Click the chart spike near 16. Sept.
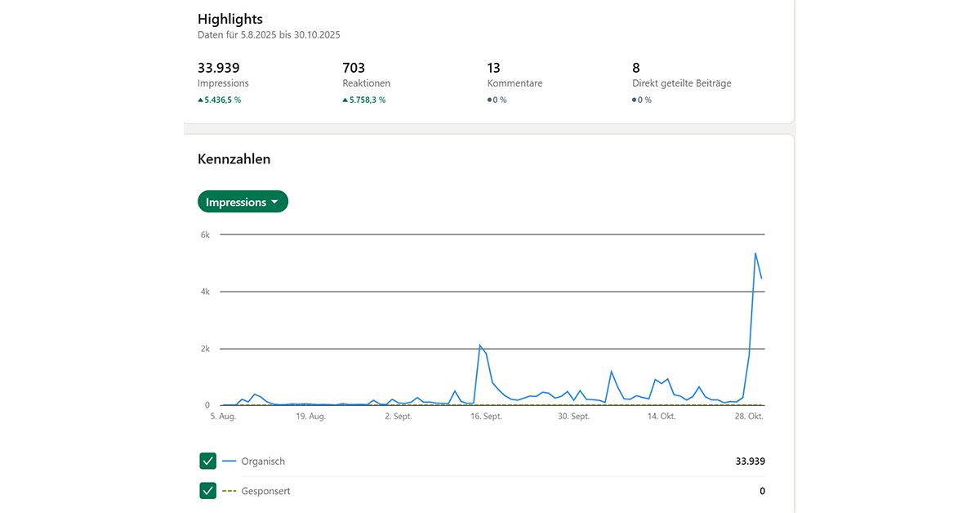The height and width of the screenshot is (513, 980). pyautogui.click(x=480, y=346)
